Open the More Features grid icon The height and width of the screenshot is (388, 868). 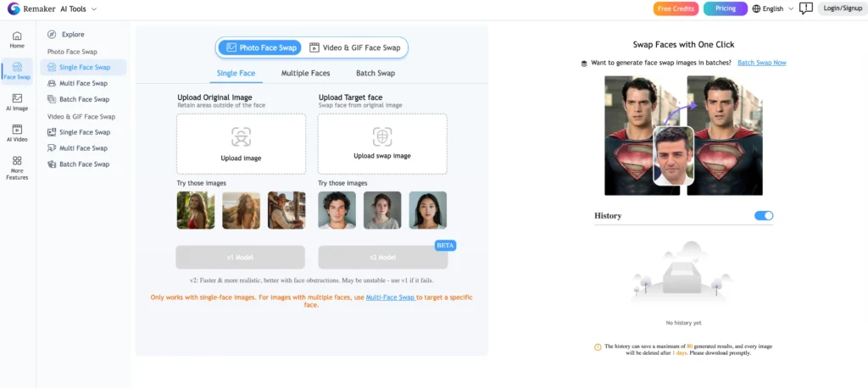(17, 167)
